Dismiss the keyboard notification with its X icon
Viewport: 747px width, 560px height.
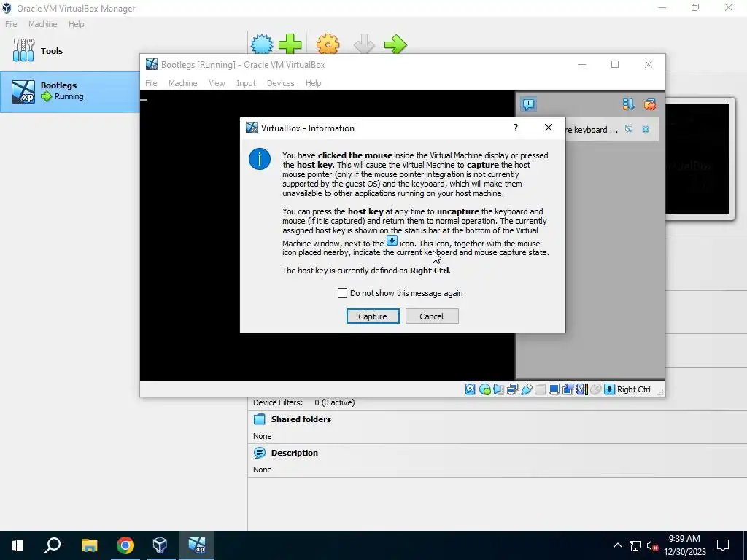pyautogui.click(x=646, y=129)
